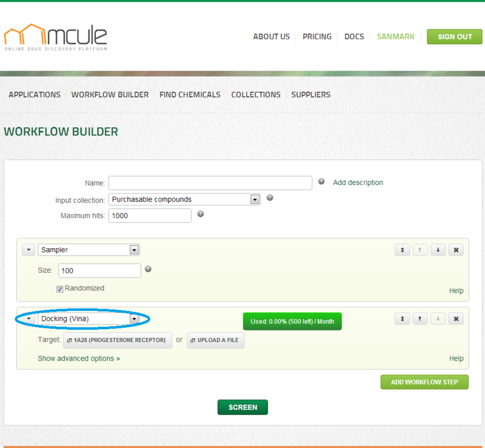
Task: Click help icon next to Name field
Action: (x=321, y=182)
